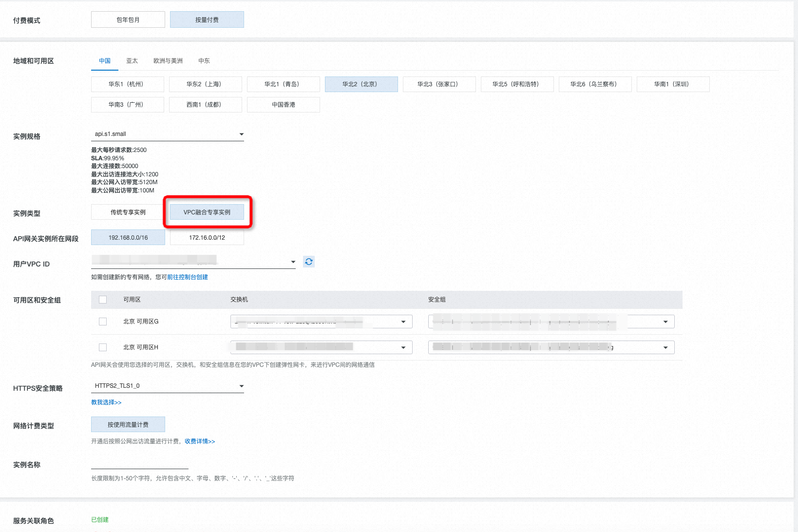Viewport: 798px width, 532px height.
Task: Select 传统专享实例 instance type
Action: [x=128, y=212]
